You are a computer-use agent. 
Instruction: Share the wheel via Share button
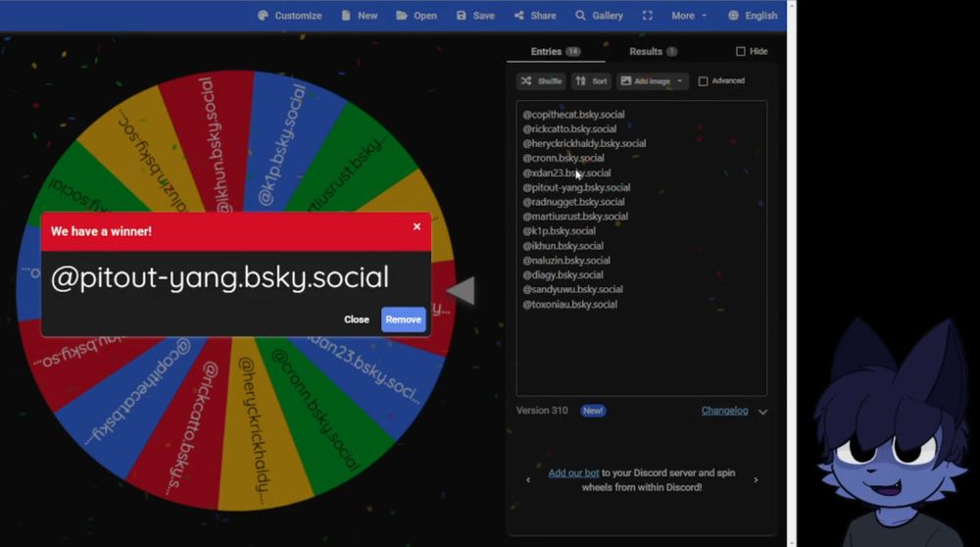coord(535,16)
